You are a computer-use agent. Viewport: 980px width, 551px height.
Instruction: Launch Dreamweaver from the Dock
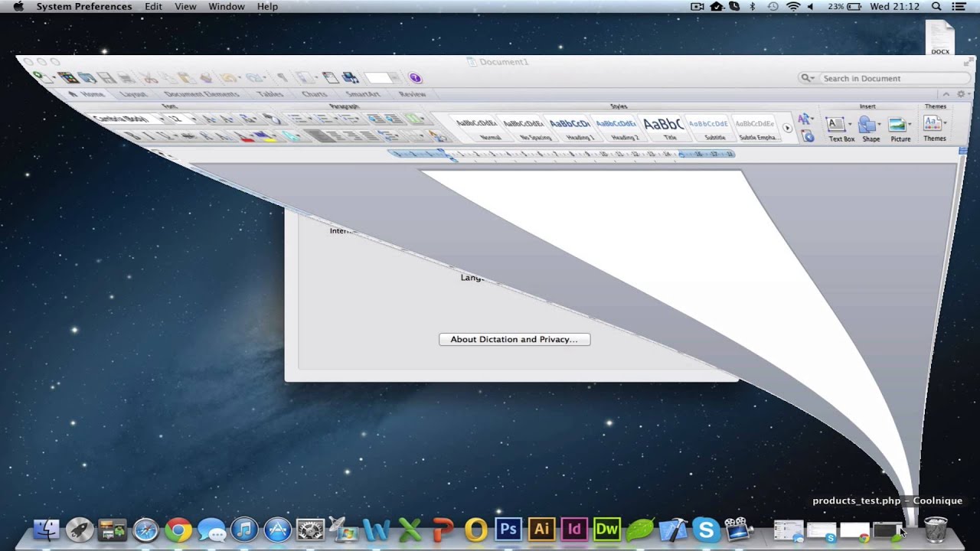click(x=607, y=529)
